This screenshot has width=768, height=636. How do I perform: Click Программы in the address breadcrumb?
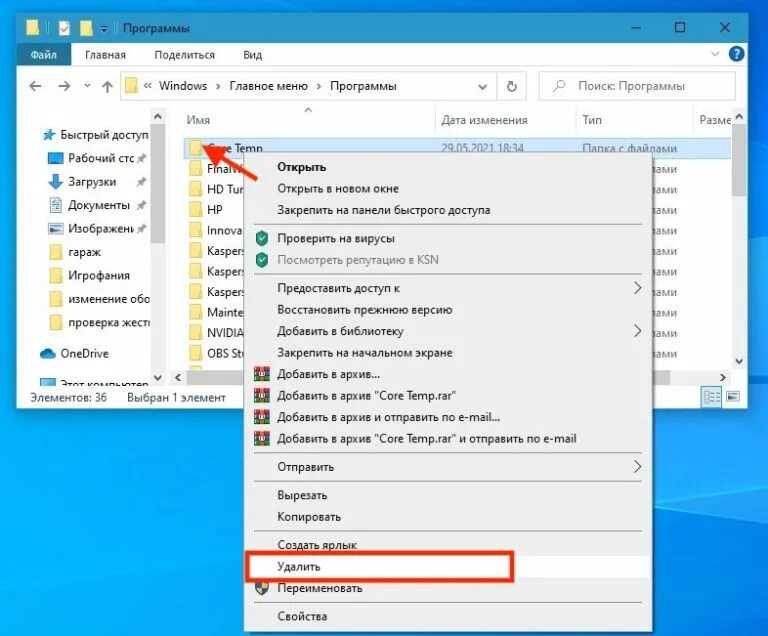click(363, 86)
